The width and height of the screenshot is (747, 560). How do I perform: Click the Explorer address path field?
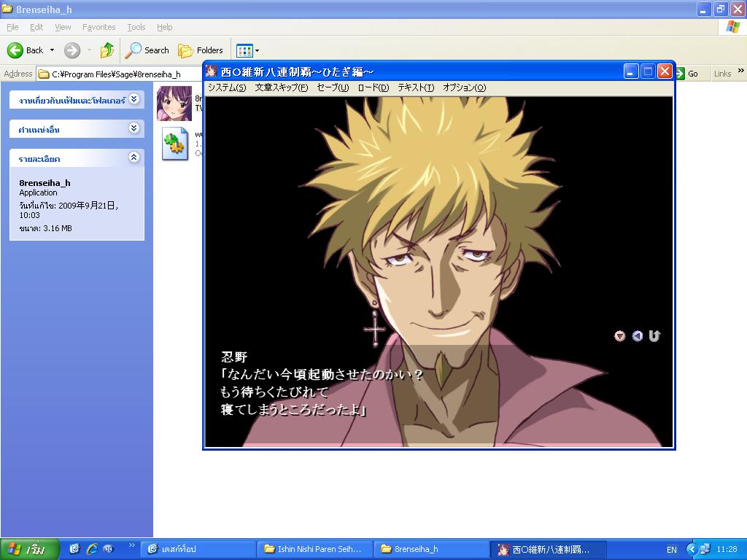[119, 74]
